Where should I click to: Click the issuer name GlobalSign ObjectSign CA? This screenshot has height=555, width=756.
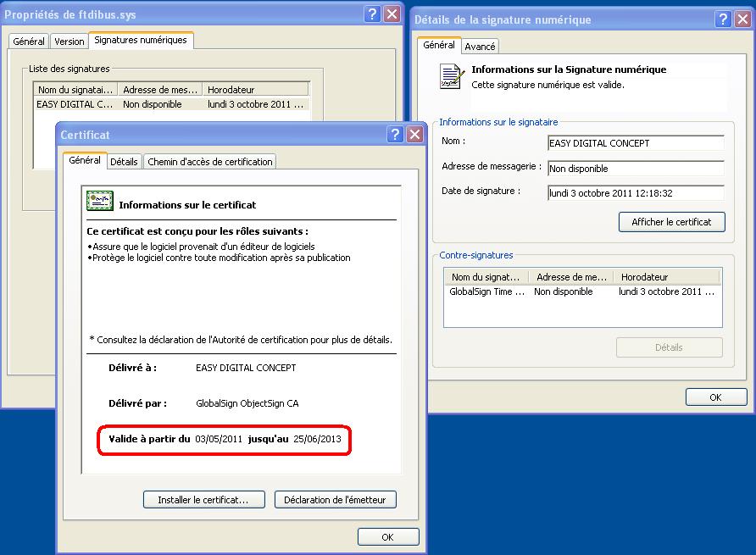pos(247,403)
